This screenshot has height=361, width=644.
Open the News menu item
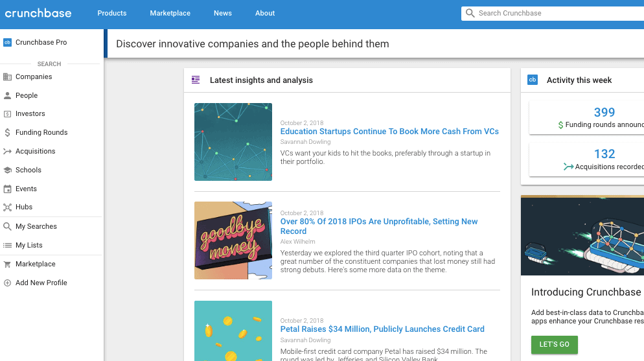(223, 13)
